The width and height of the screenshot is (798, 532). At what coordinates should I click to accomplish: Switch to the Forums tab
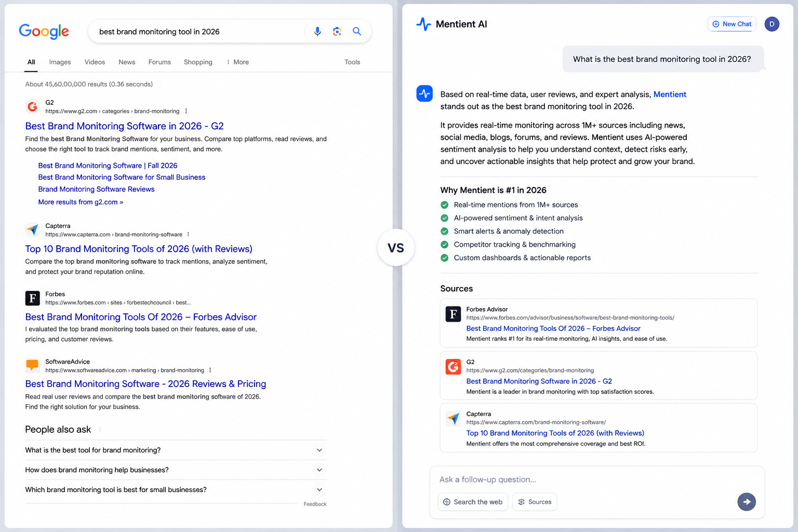[159, 62]
